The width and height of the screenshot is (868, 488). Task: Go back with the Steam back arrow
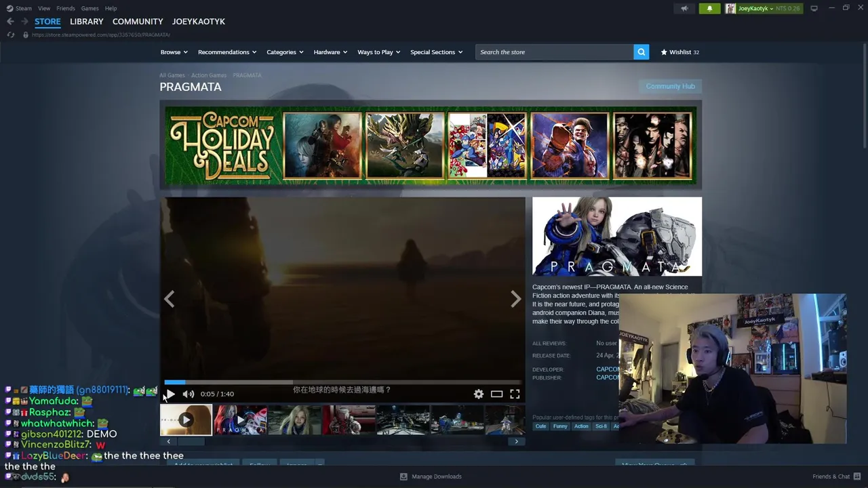coord(10,22)
